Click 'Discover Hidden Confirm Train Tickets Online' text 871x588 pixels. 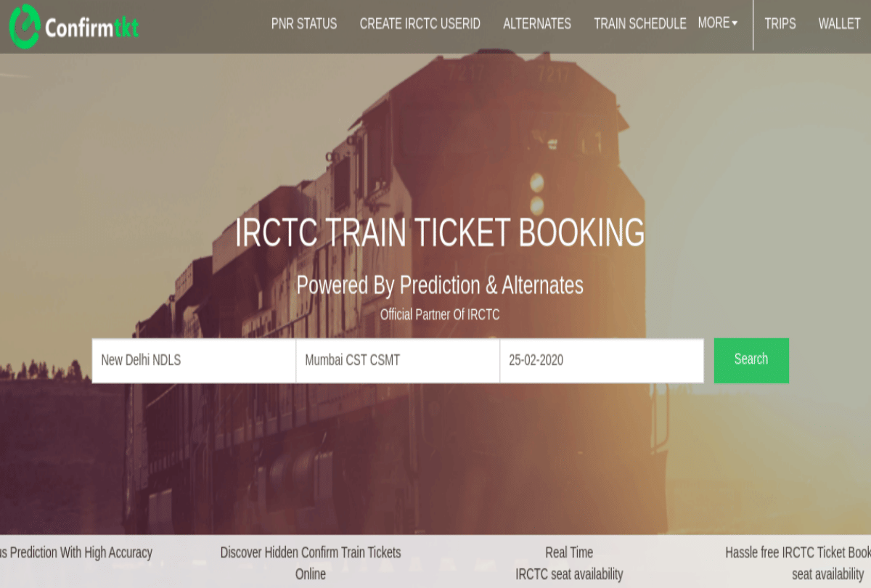311,563
